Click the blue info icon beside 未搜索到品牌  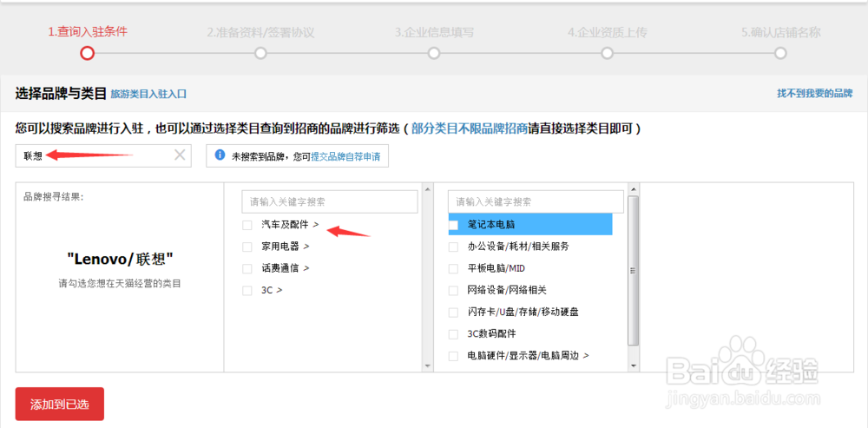[220, 155]
